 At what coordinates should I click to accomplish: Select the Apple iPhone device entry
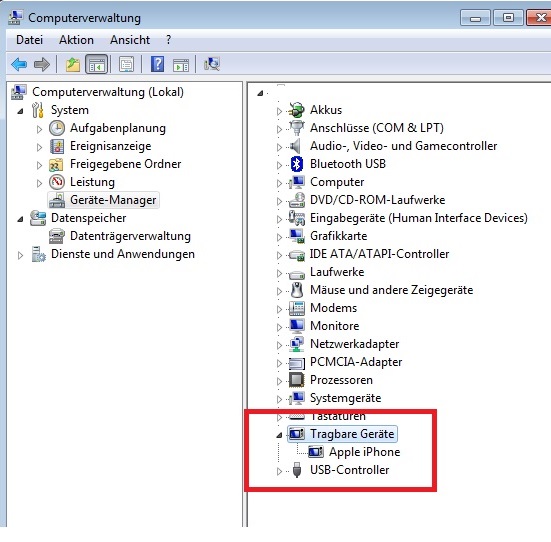(x=364, y=452)
